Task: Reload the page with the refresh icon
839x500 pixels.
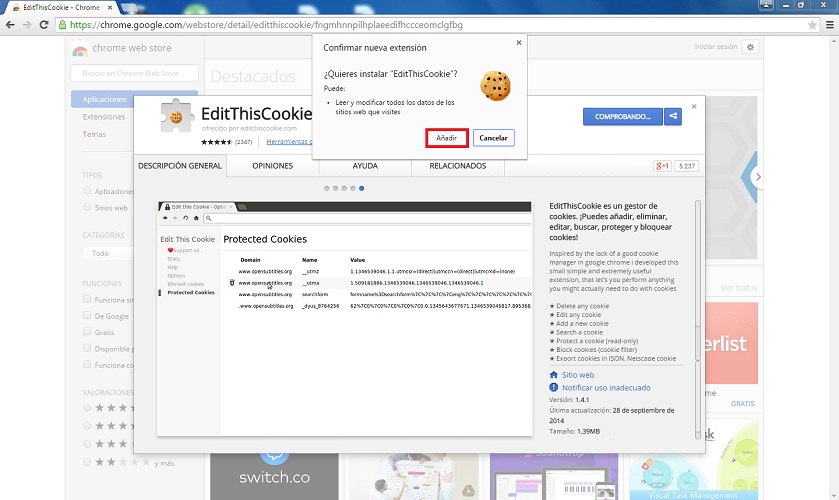Action: (44, 25)
